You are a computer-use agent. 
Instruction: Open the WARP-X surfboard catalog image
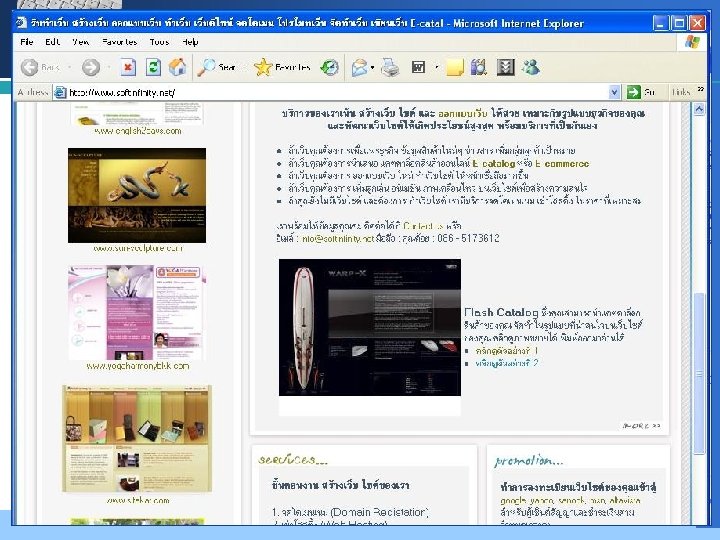370,327
